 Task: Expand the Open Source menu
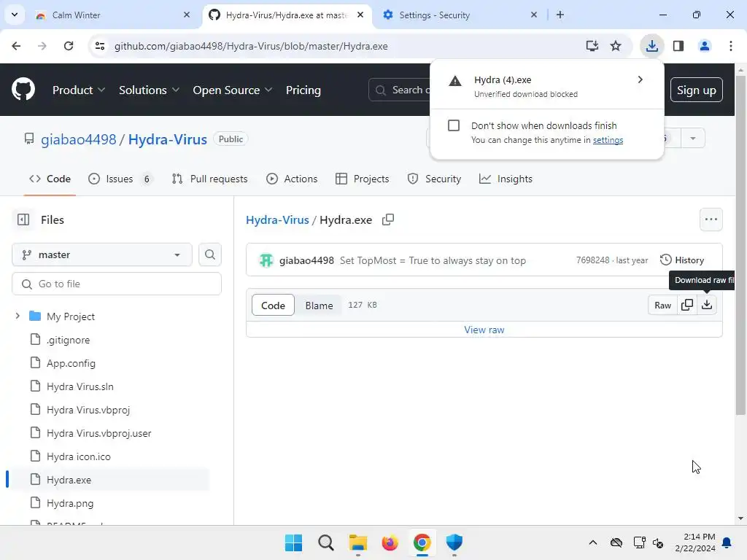[x=233, y=90]
